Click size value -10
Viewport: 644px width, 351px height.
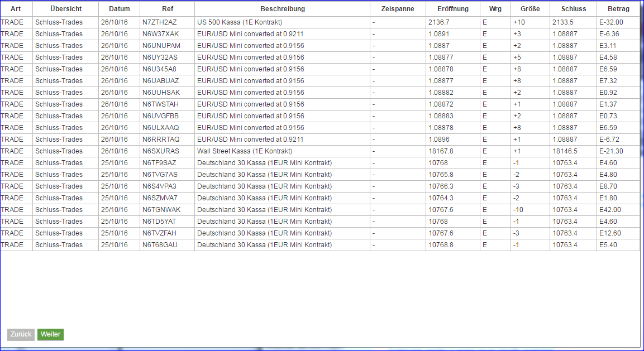518,209
